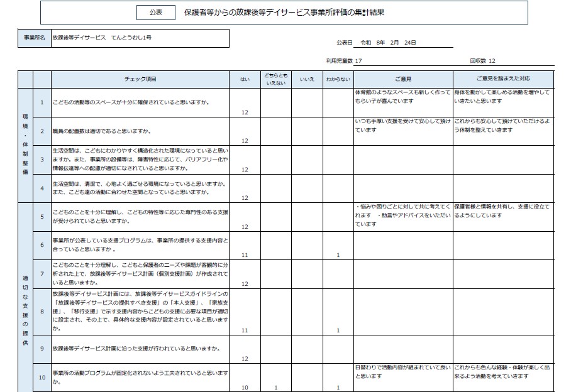This screenshot has width=571, height=392.
Task: Click the いいえ column header
Action: (307, 79)
